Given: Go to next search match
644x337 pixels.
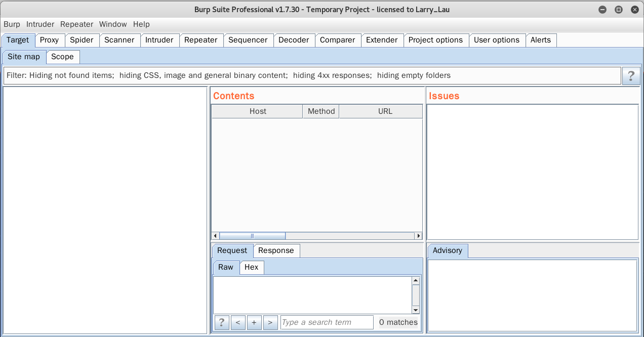Looking at the screenshot, I should (270, 322).
